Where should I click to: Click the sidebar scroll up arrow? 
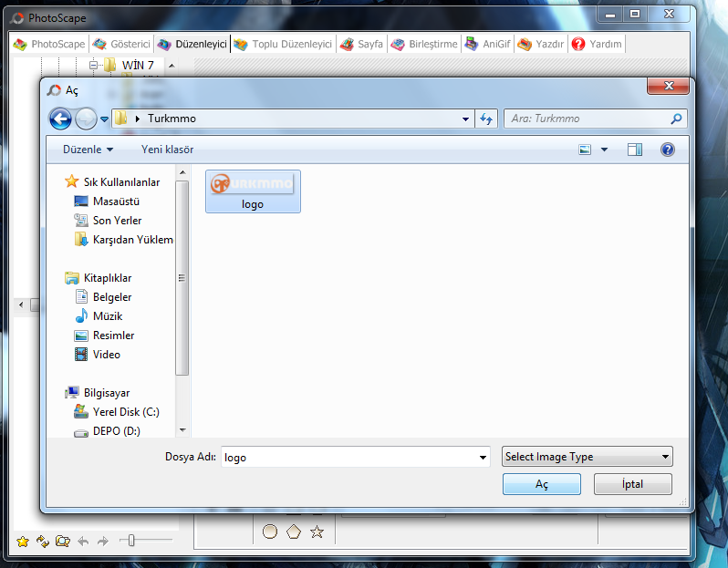pos(182,172)
